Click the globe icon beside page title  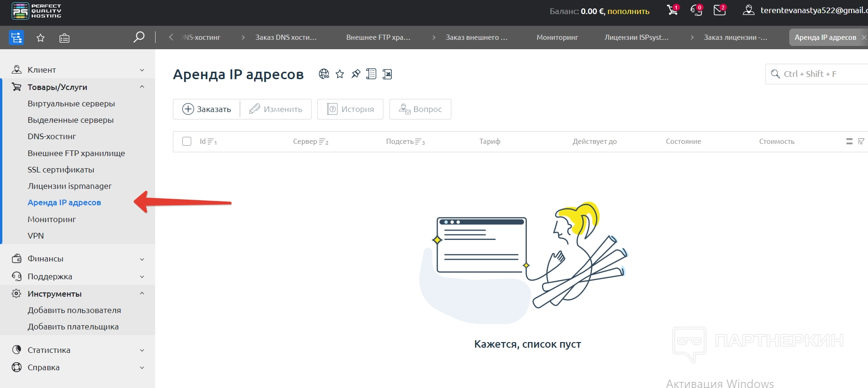pyautogui.click(x=324, y=74)
